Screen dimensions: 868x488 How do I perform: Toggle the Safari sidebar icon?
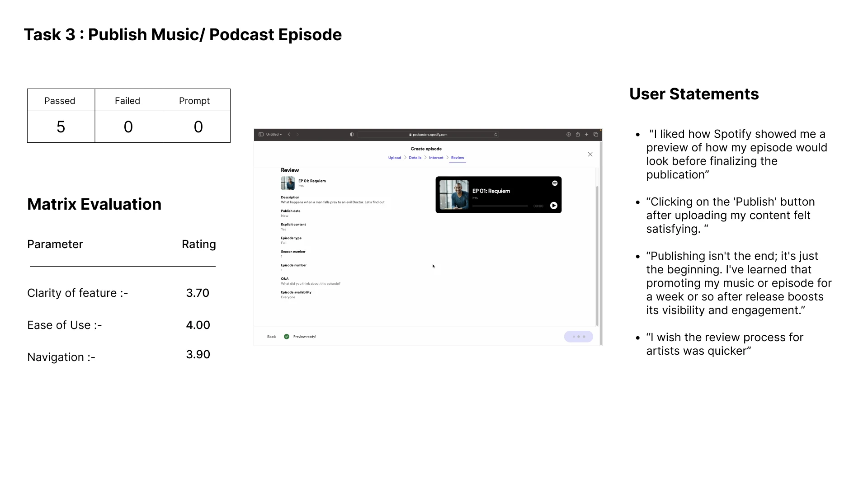261,135
